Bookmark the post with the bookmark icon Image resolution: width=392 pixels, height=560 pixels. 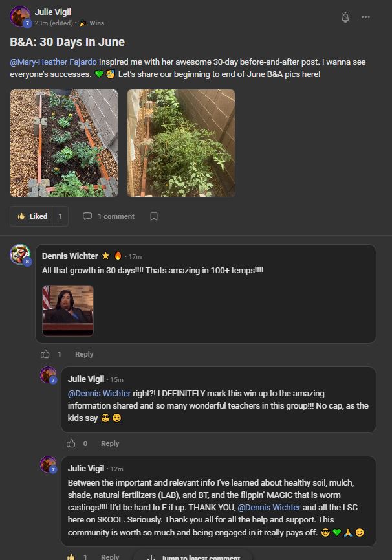154,216
